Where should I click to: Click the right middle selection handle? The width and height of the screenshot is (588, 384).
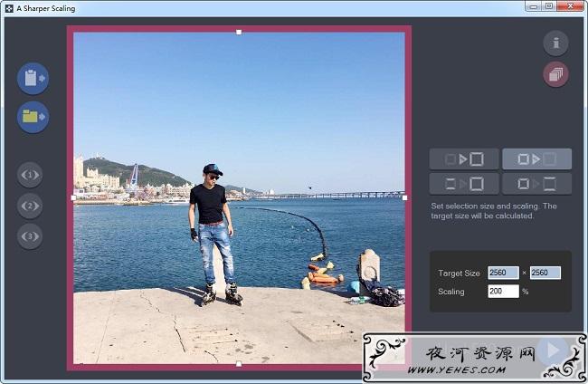[404, 197]
